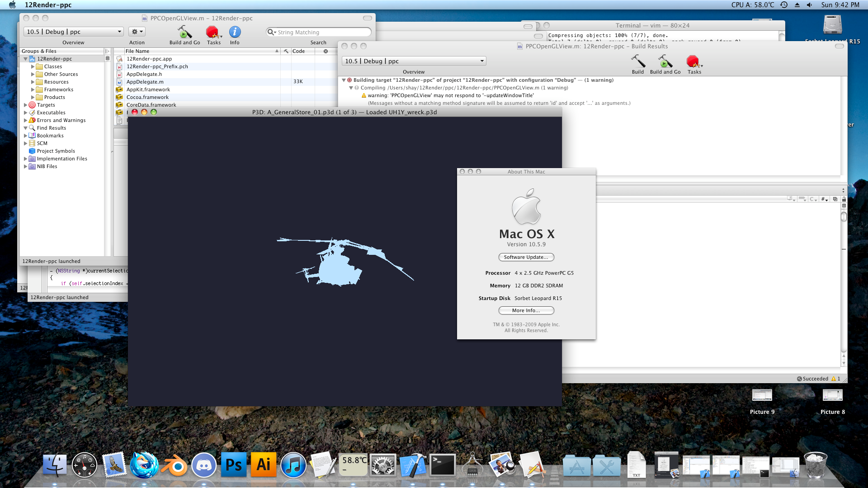Launch Illustrator from the dock
Viewport: 868px width, 488px height.
pyautogui.click(x=263, y=465)
